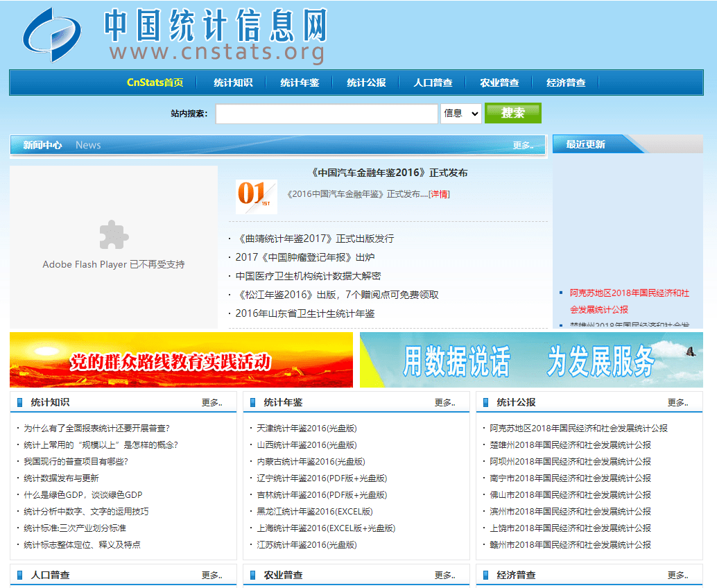Open the 信息 search category dropdown

(460, 114)
